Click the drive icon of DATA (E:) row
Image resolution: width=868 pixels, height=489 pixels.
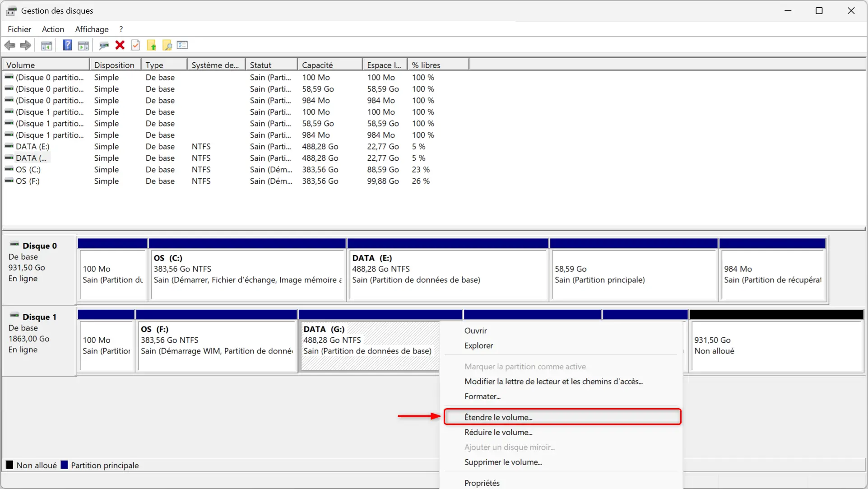point(9,146)
